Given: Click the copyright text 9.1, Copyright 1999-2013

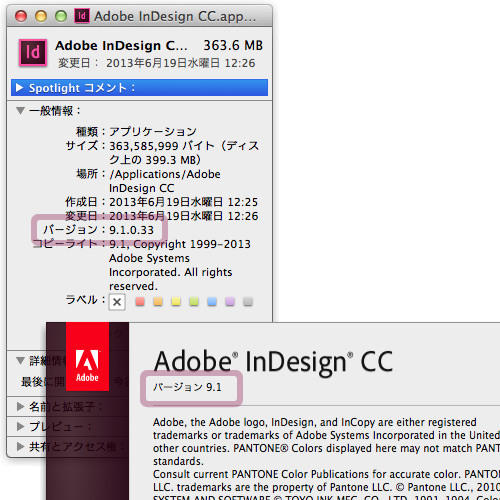Looking at the screenshot, I should [180, 244].
